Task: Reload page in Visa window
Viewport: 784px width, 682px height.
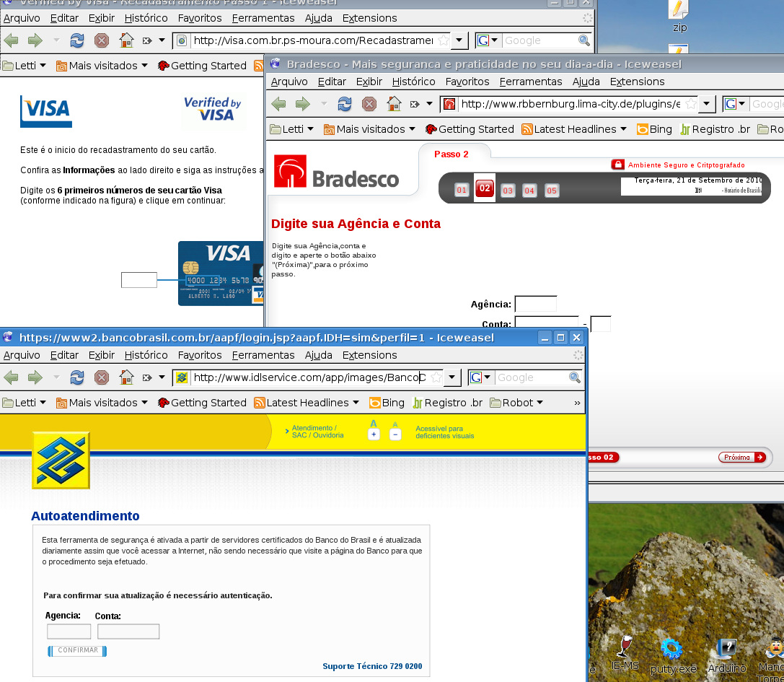Action: tap(77, 40)
